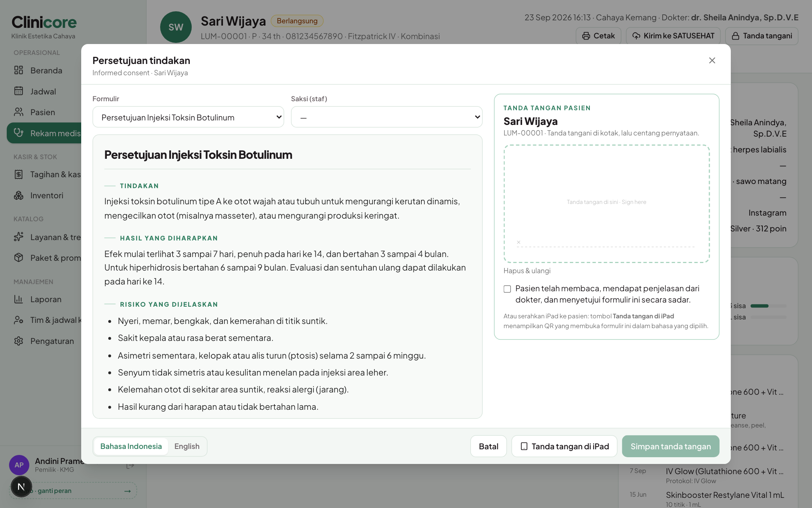
Task: Click the Instagram value in patient card
Action: point(767,213)
